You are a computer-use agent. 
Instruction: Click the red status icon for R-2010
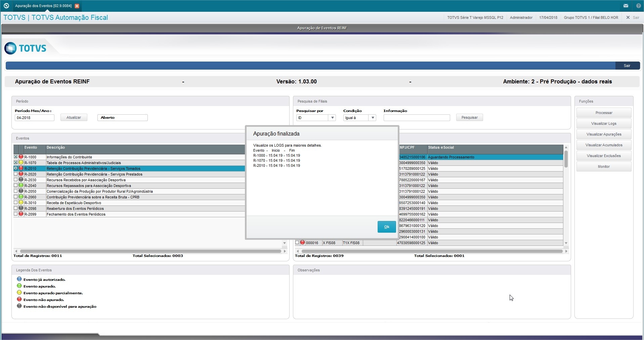[x=21, y=168]
